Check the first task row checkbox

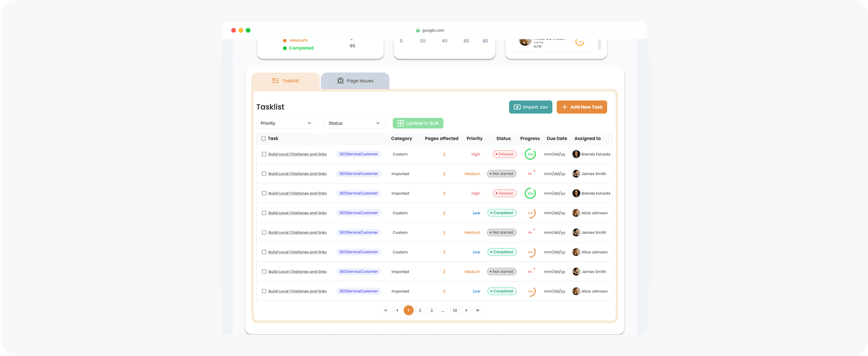264,154
